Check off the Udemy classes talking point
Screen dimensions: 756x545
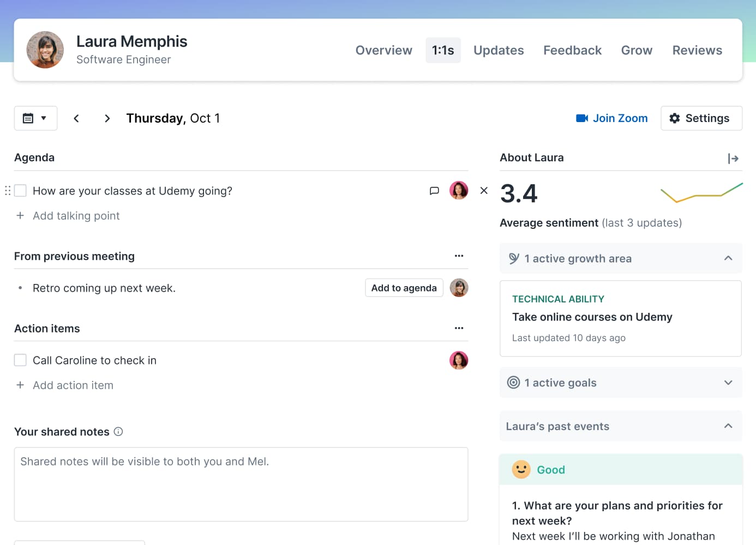(20, 190)
